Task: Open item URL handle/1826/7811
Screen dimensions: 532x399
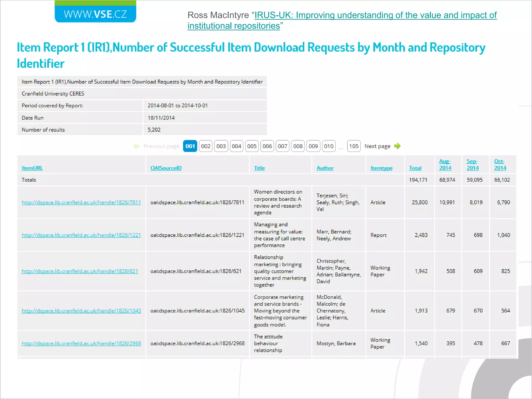Action: 81,202
